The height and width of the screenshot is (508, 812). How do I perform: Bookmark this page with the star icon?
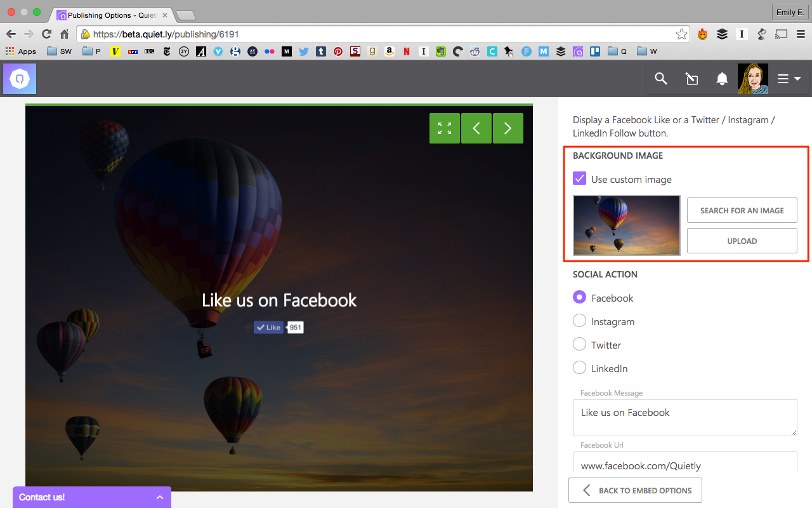point(681,34)
